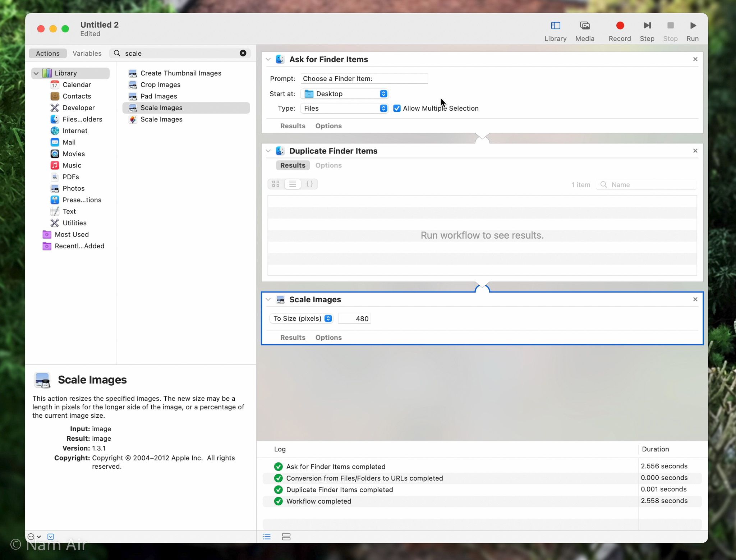
Task: Clear the scale search field
Action: 243,53
